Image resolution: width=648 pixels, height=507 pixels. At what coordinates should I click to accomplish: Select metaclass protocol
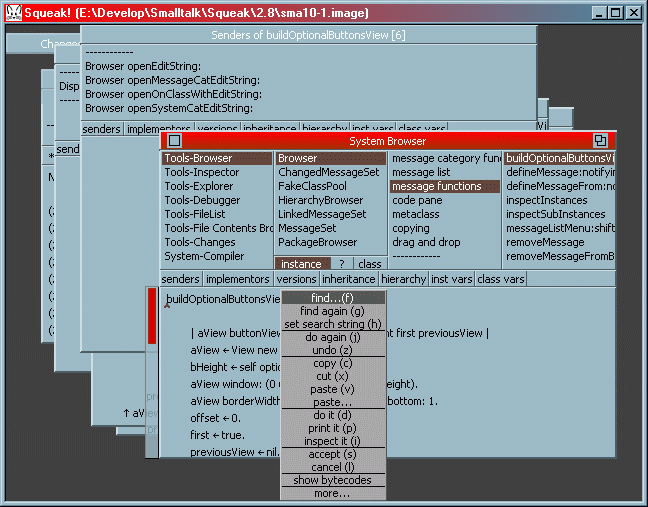point(445,214)
